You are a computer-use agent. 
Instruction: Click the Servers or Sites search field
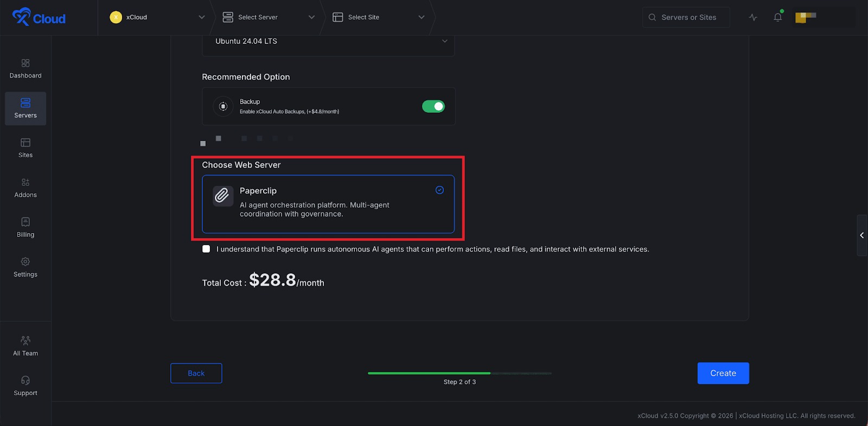(x=688, y=17)
